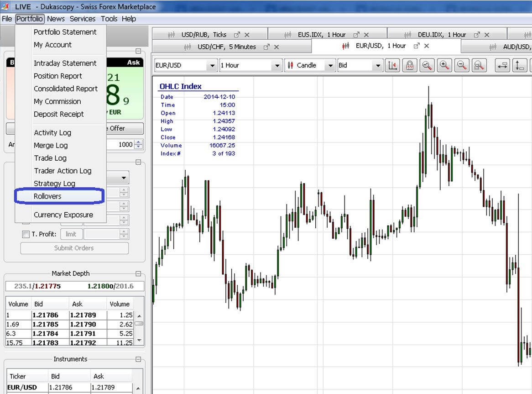
Task: Click the Dukascopy application icon in title bar
Action: 5,6
